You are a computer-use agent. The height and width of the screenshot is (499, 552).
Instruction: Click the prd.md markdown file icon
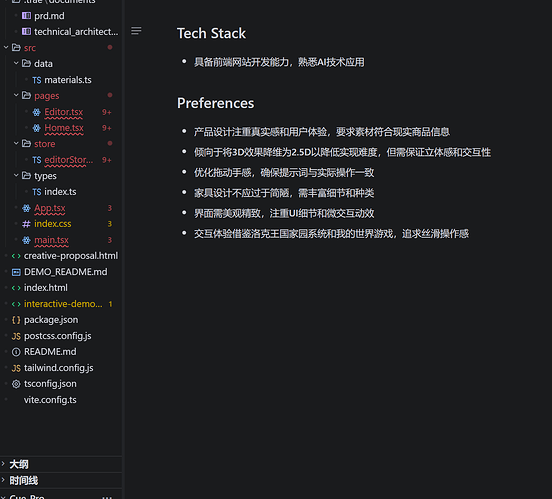pyautogui.click(x=26, y=16)
